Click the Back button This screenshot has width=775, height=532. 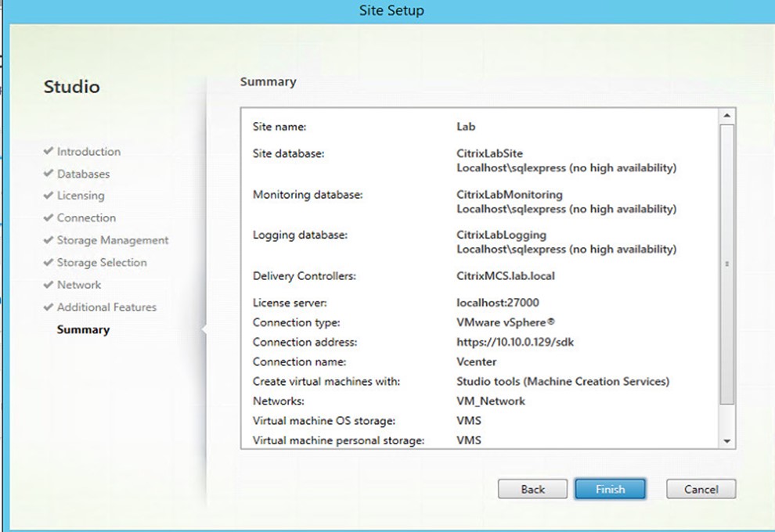coord(532,489)
